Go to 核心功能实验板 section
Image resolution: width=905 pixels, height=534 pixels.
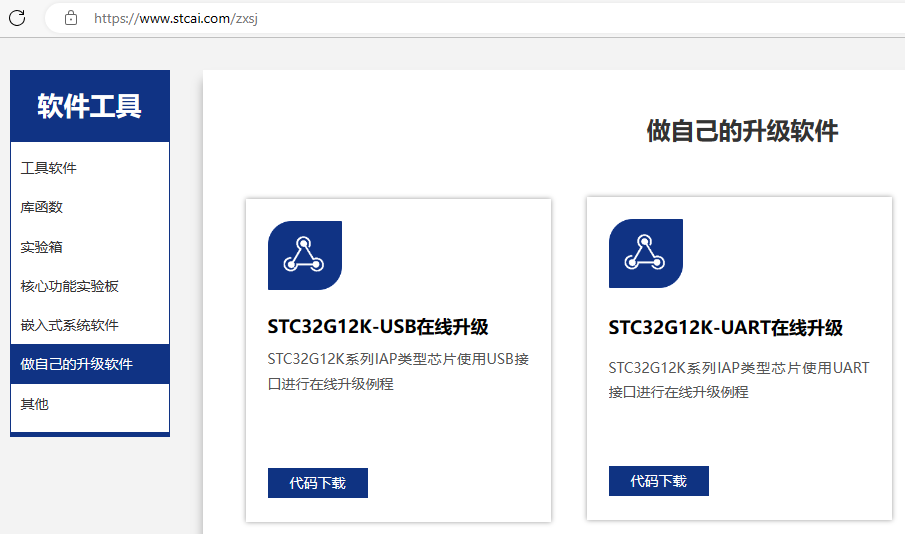(x=69, y=286)
